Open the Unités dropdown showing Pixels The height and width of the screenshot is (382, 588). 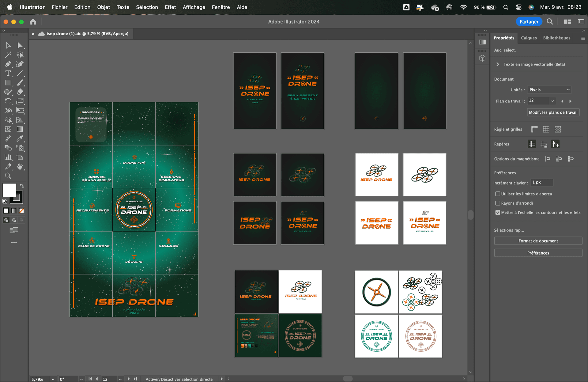coord(549,89)
